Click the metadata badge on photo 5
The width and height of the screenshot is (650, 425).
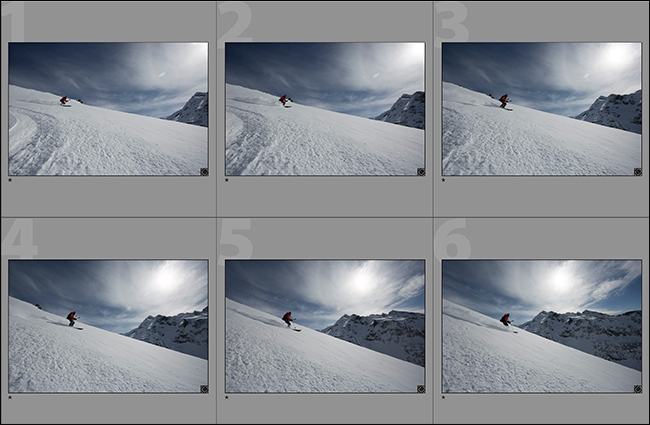pos(420,389)
